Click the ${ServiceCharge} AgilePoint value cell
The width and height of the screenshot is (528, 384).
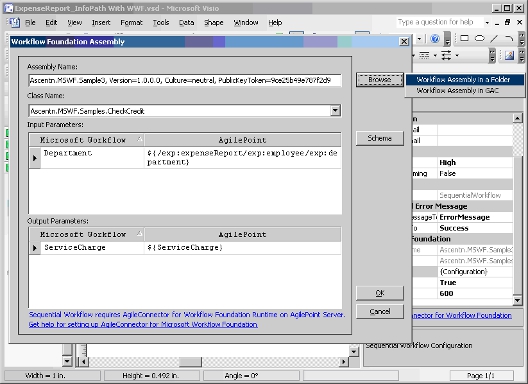(x=242, y=248)
